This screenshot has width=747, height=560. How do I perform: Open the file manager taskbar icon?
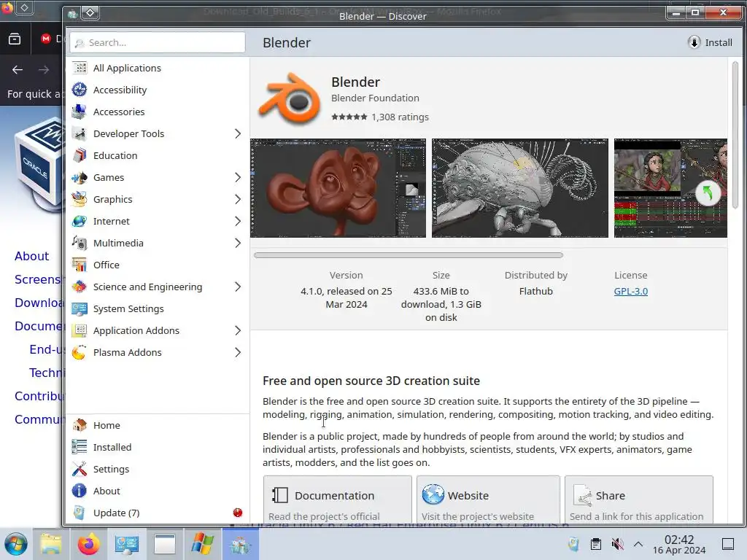click(x=50, y=544)
